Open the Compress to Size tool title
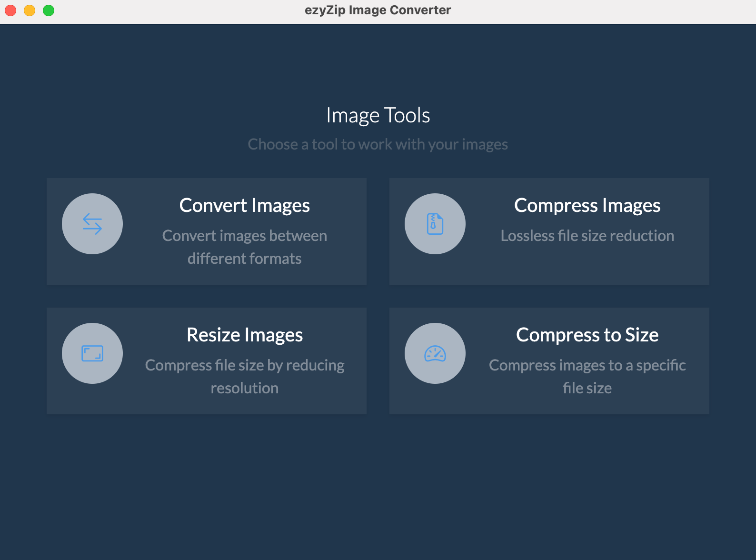Viewport: 756px width, 560px height. tap(587, 335)
